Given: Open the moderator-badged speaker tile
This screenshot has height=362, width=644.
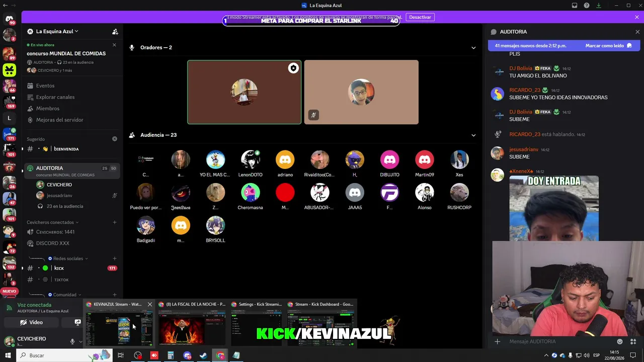Looking at the screenshot, I should 245,92.
